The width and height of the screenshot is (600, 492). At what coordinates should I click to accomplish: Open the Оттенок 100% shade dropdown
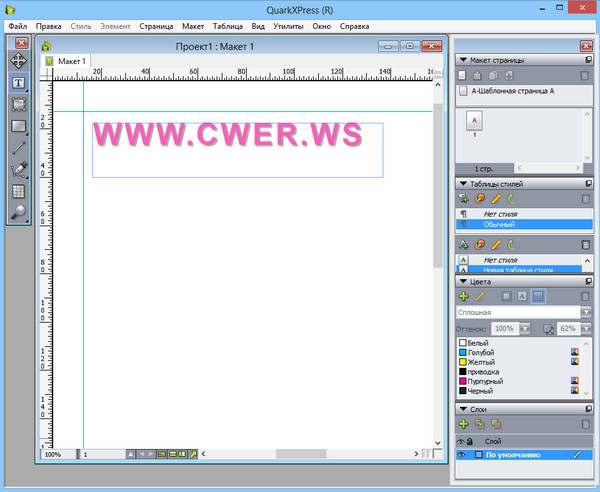click(x=524, y=328)
